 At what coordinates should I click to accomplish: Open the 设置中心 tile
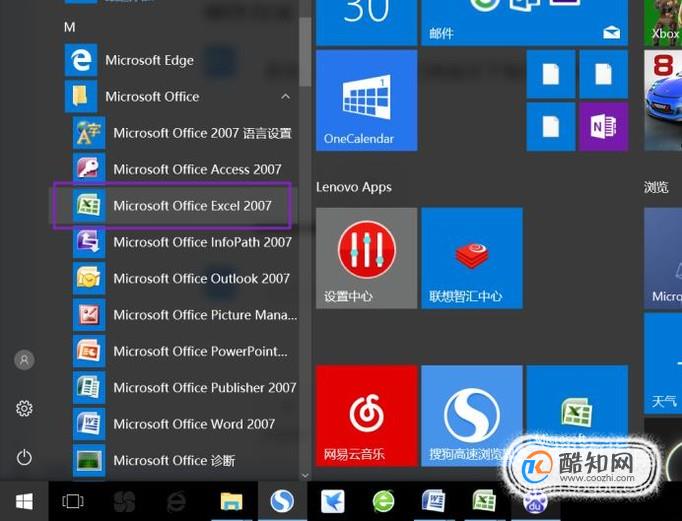366,258
